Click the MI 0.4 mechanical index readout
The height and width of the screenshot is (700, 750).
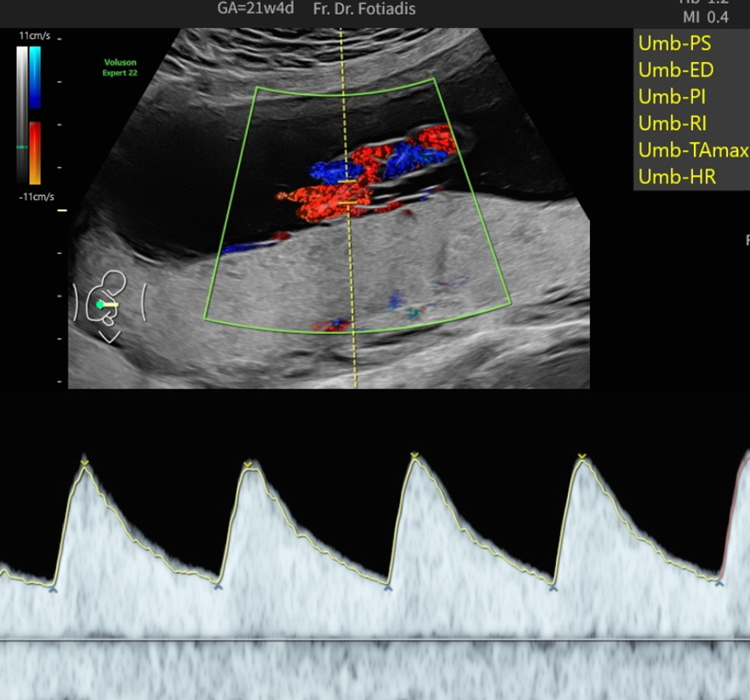(705, 17)
